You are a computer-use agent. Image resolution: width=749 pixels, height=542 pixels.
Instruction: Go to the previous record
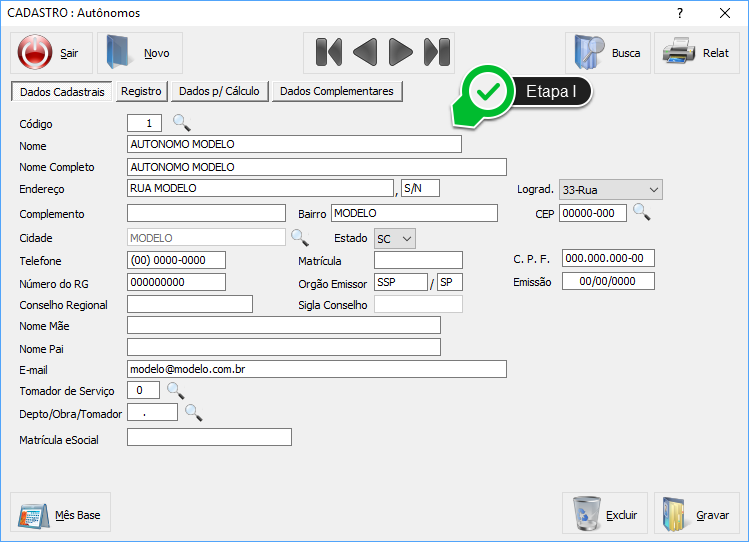click(365, 52)
